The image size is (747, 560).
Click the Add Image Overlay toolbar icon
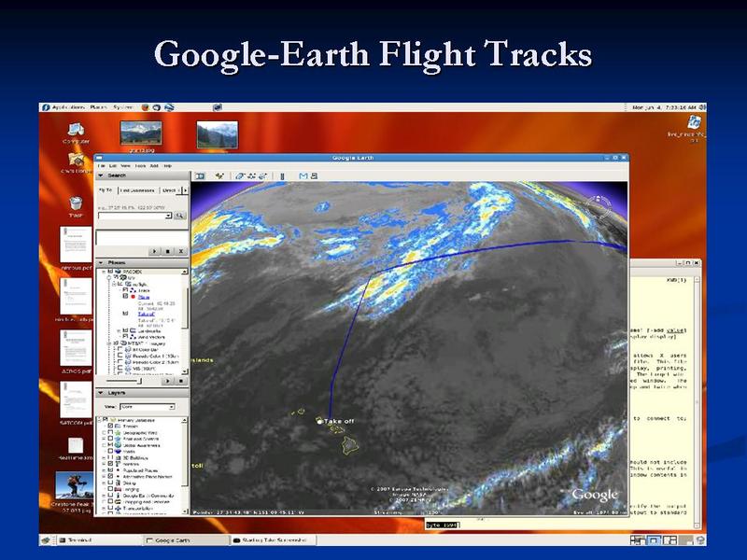pyautogui.click(x=263, y=176)
